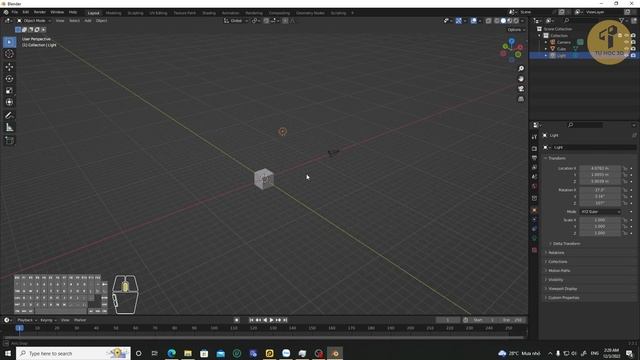The height and width of the screenshot is (360, 640).
Task: Switch to Material Preview shading
Action: (510, 20)
